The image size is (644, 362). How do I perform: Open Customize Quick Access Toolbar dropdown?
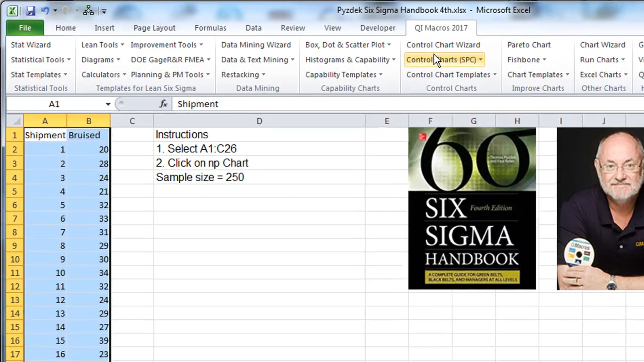click(x=104, y=11)
